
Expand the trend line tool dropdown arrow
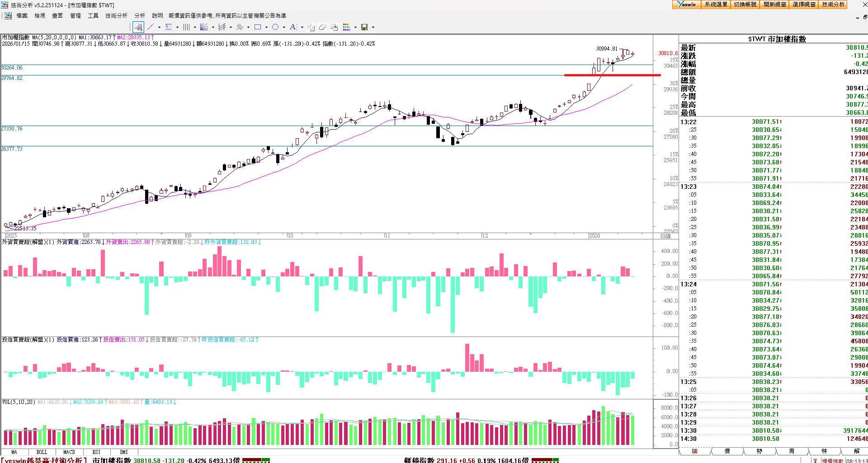(159, 27)
